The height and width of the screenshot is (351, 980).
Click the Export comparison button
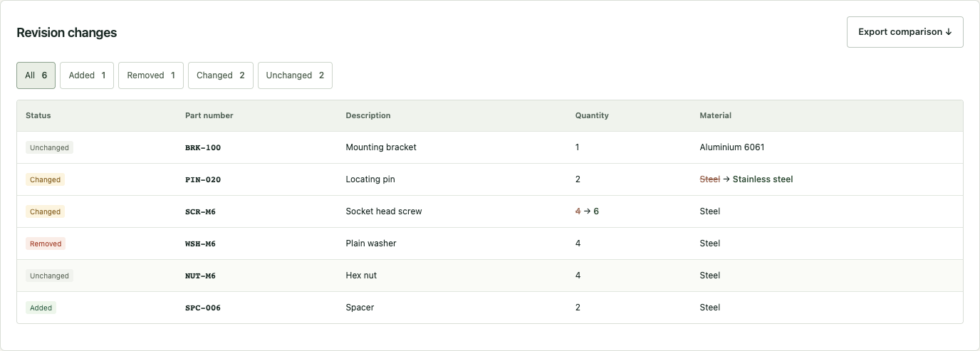[905, 32]
